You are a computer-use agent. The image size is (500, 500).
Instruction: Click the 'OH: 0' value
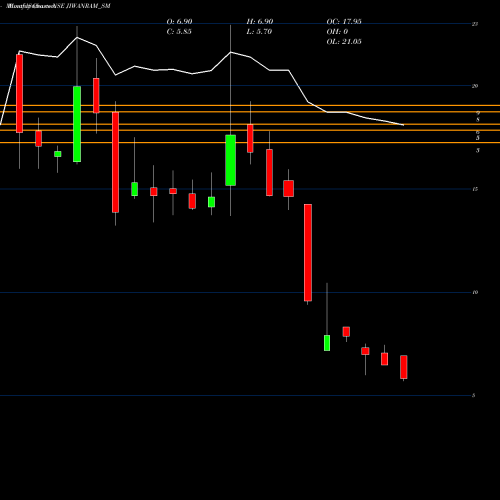tap(337, 32)
